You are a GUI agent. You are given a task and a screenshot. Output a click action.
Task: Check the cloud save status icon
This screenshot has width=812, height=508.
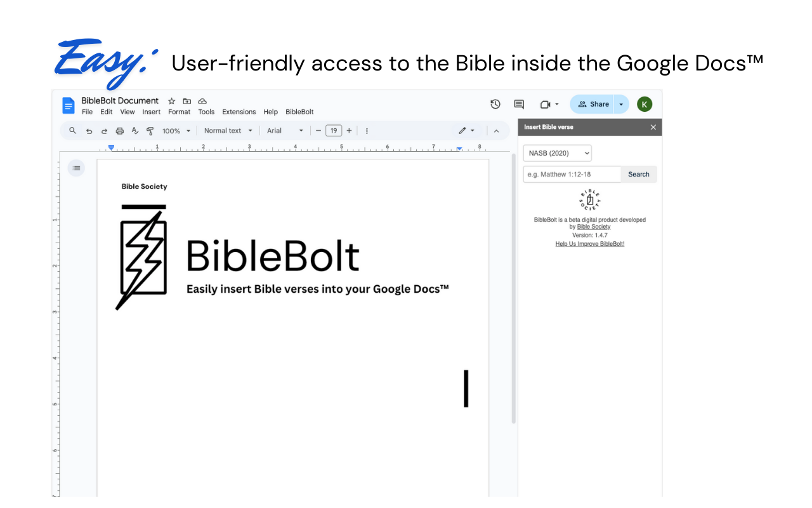[x=202, y=101]
